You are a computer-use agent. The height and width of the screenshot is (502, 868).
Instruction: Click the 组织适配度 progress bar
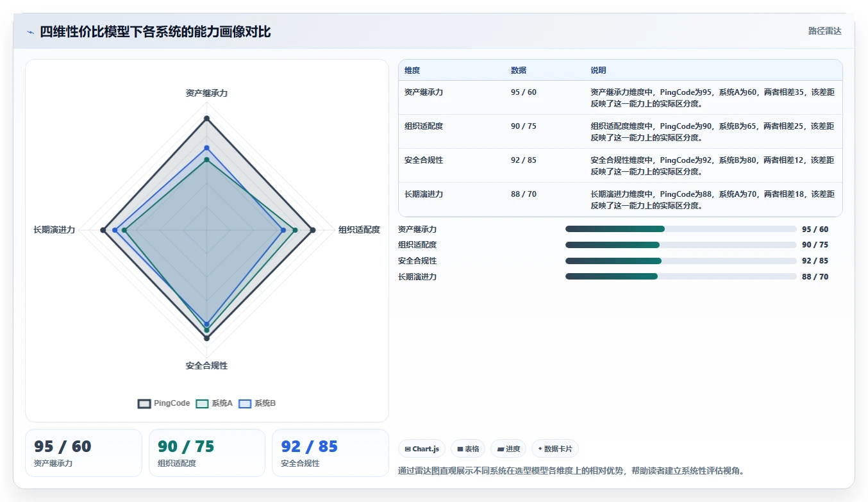coord(681,245)
